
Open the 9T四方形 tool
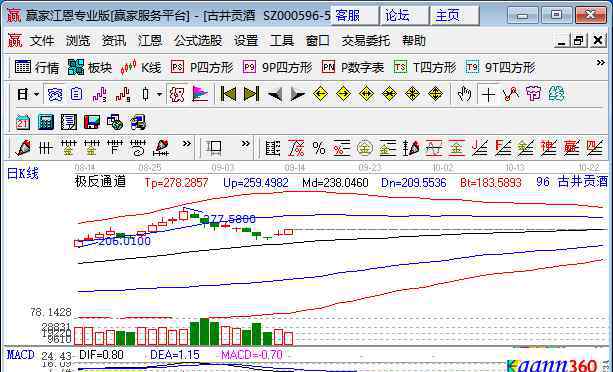click(x=500, y=68)
